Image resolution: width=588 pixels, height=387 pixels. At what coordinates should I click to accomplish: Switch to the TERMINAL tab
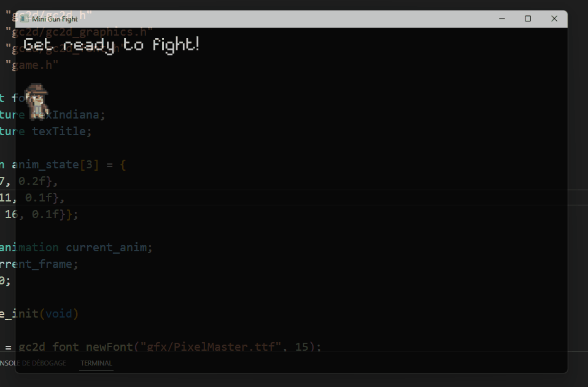[96, 363]
